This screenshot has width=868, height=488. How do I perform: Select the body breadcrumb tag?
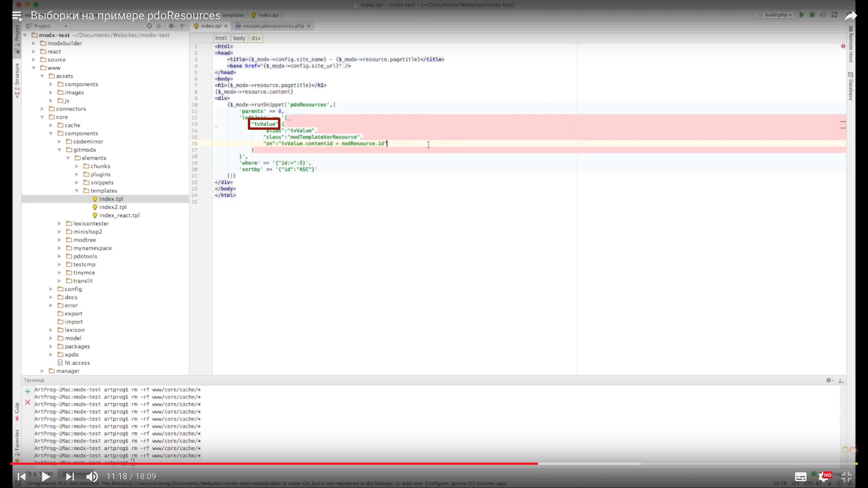[x=239, y=38]
